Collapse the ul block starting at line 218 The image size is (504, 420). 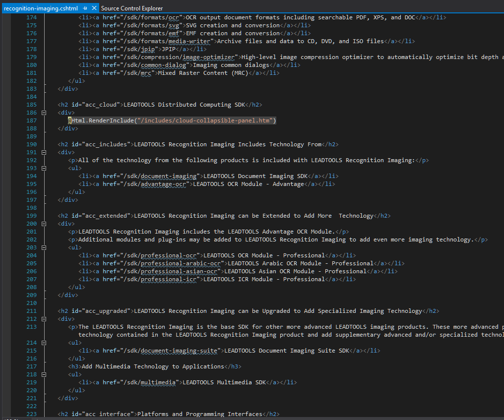point(44,374)
